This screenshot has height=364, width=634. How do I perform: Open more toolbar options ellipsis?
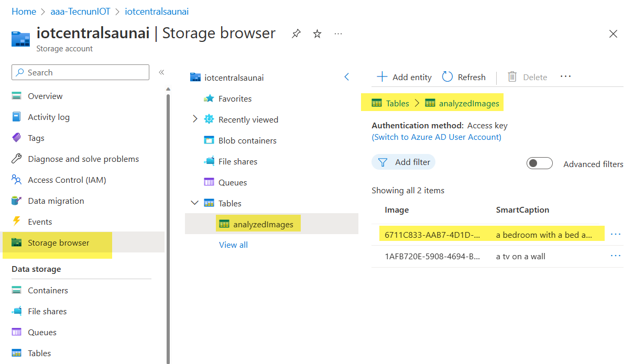pos(565,76)
